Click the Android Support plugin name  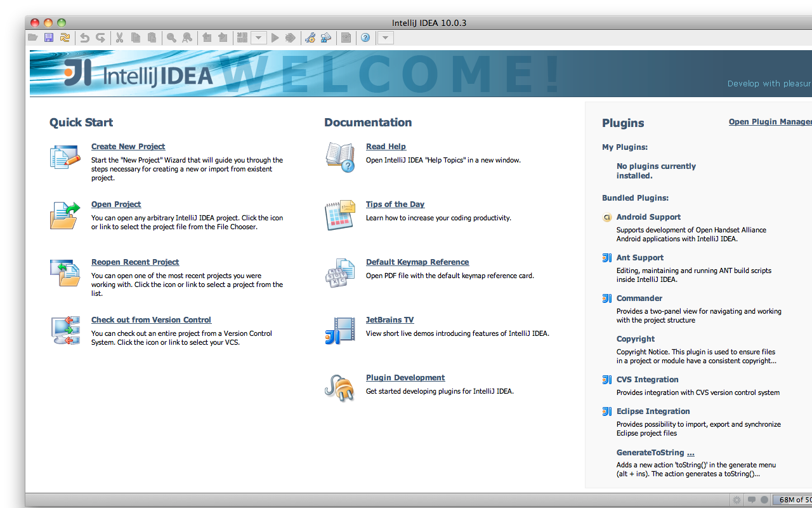click(x=648, y=217)
